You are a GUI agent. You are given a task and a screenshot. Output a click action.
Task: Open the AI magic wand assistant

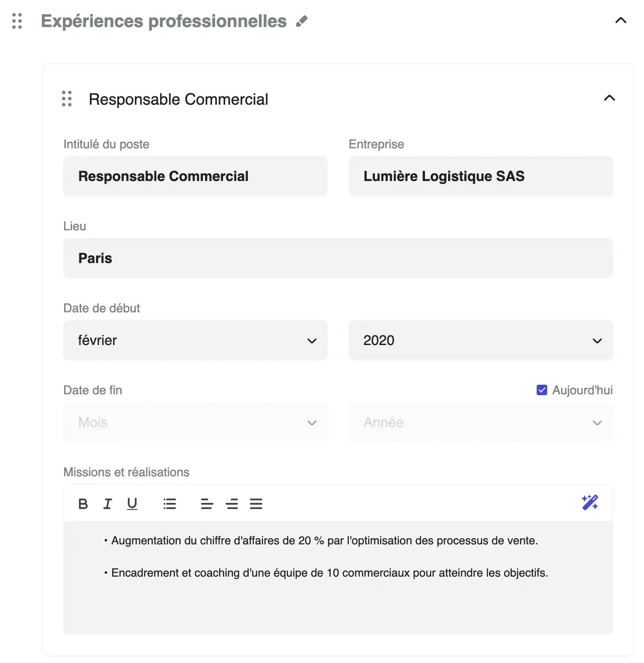click(x=589, y=503)
